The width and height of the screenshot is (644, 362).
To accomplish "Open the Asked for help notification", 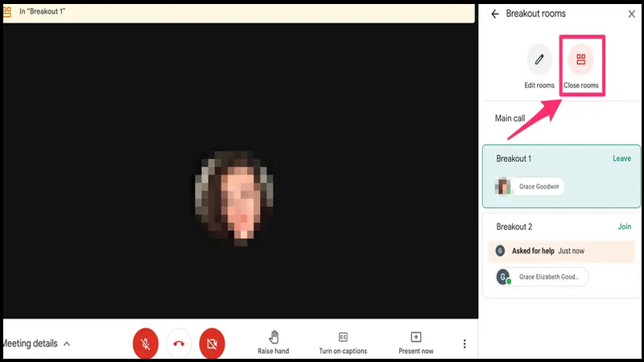I will 561,251.
